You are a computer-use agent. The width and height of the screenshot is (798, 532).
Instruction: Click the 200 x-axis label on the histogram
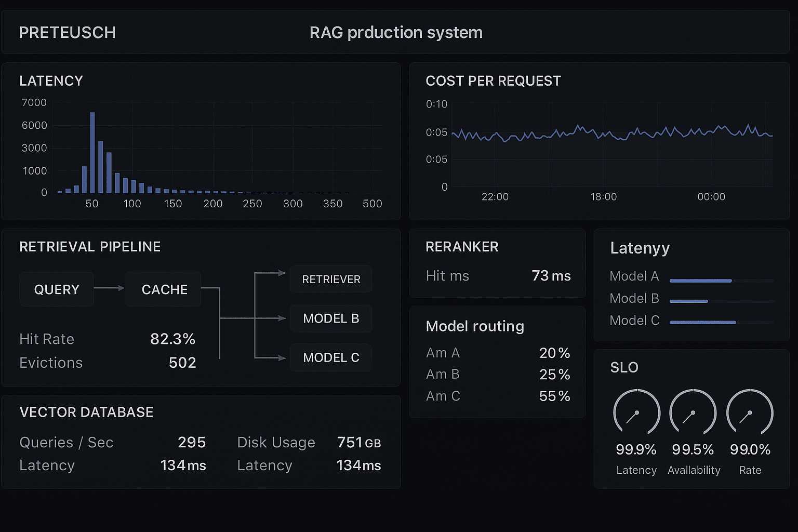tap(213, 204)
